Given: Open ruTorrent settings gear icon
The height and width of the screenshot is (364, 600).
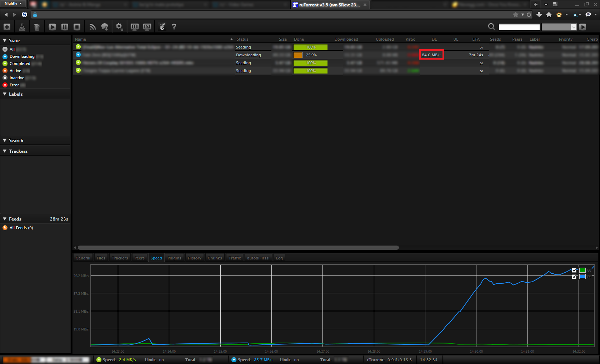Looking at the screenshot, I should tap(119, 27).
